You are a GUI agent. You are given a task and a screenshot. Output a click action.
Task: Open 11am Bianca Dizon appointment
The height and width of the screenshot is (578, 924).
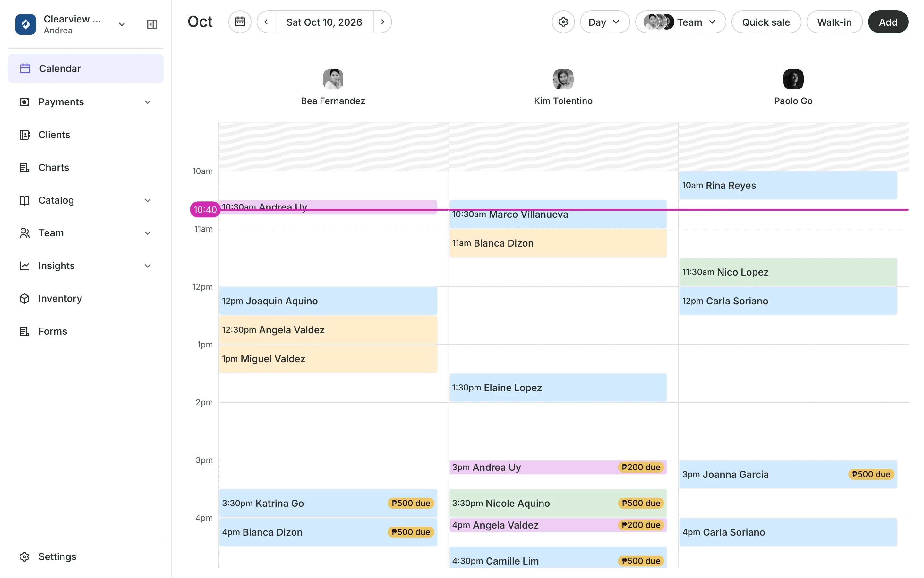coord(558,243)
